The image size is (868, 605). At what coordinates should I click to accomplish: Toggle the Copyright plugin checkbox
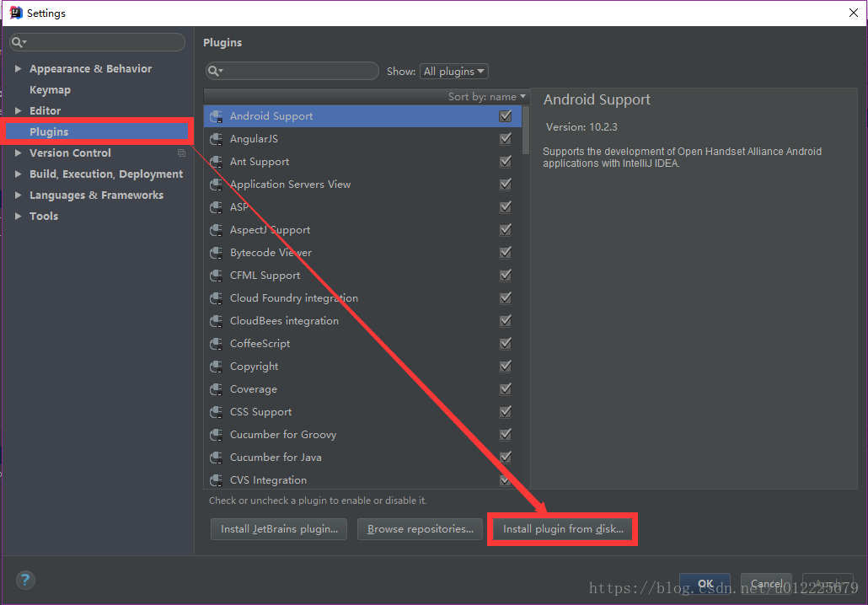(x=506, y=367)
